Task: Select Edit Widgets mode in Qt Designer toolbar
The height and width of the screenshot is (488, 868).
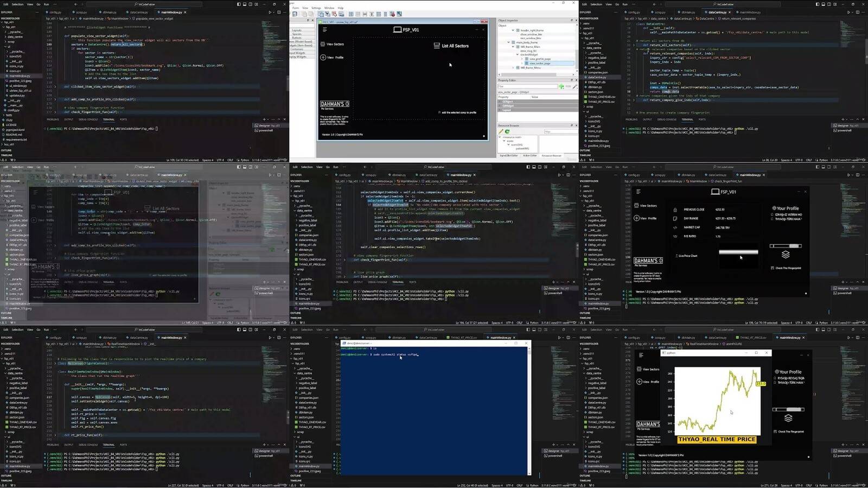Action: (321, 14)
